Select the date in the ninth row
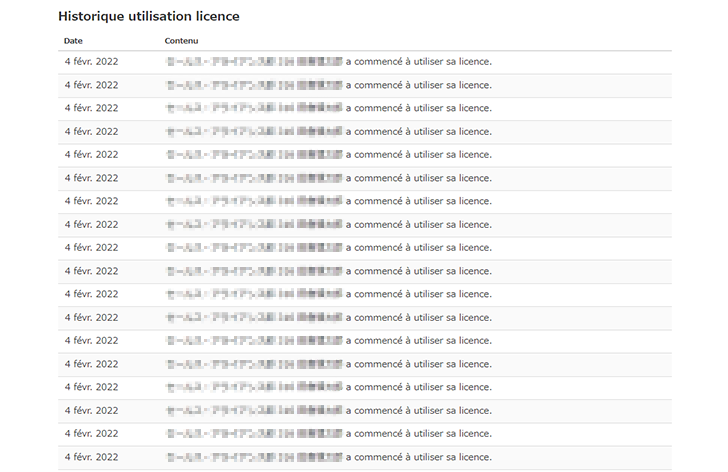Screen dimensions: 728x472 (91, 248)
